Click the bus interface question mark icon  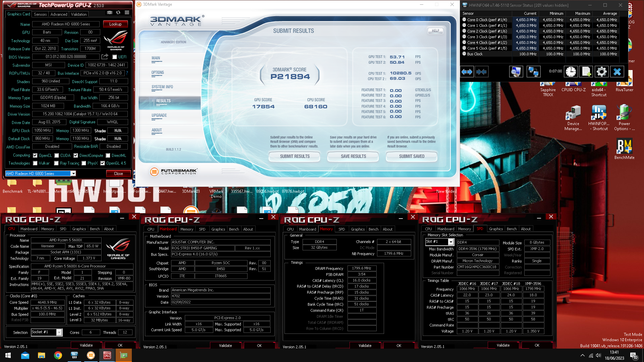127,73
